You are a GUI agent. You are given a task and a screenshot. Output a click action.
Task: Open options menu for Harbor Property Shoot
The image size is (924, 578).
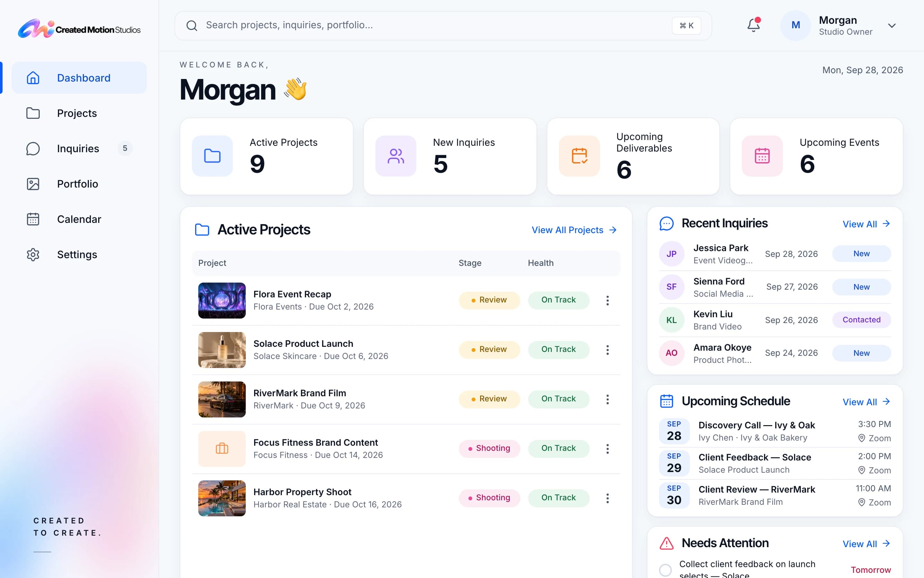607,498
